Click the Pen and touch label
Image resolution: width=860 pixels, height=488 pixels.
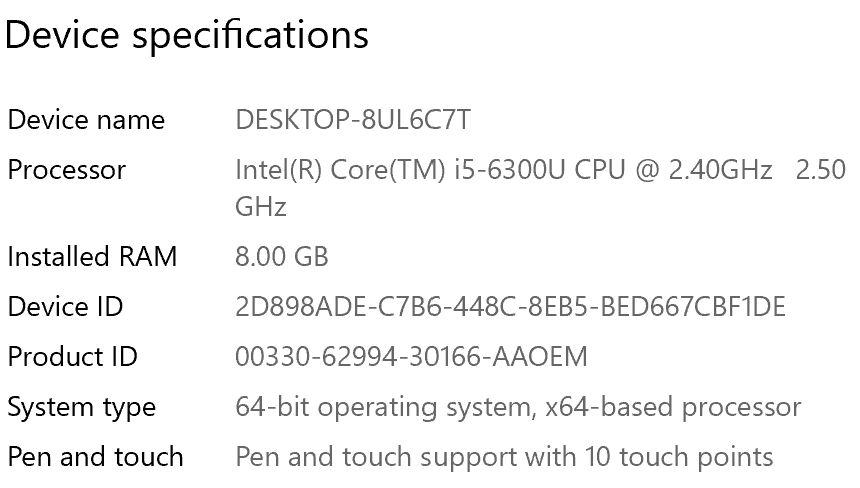[96, 458]
